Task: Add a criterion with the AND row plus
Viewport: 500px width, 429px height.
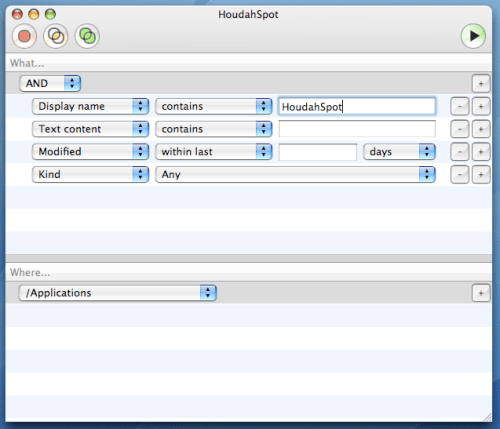Action: pyautogui.click(x=481, y=83)
